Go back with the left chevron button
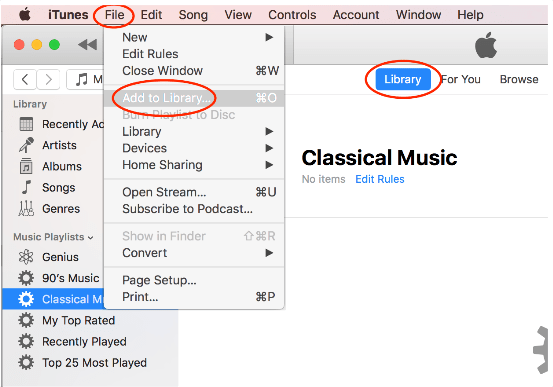This screenshot has height=387, width=553. pos(25,79)
